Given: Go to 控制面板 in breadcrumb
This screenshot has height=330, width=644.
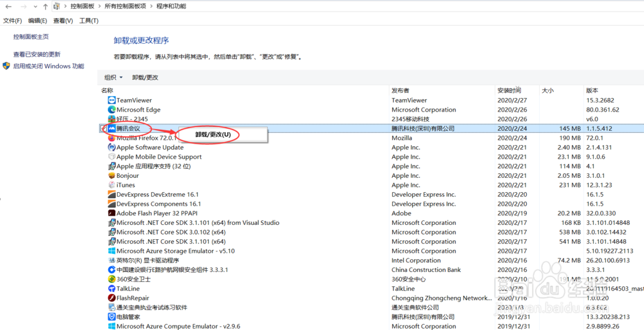Looking at the screenshot, I should [x=82, y=6].
